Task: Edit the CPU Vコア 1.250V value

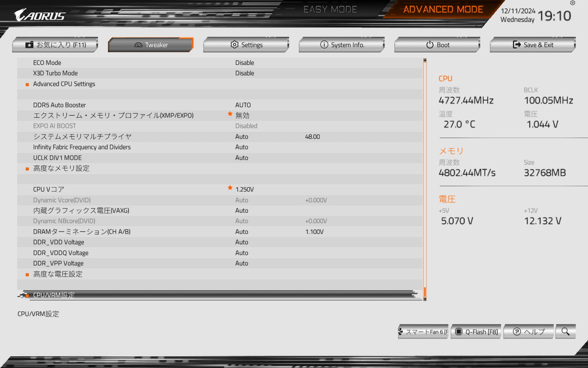Action: pyautogui.click(x=245, y=189)
